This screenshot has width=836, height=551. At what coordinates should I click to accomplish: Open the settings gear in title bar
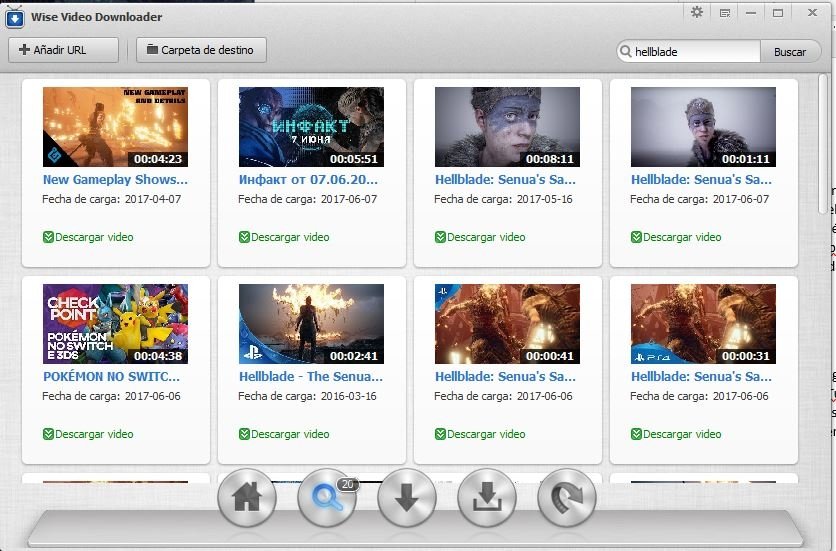[x=697, y=12]
